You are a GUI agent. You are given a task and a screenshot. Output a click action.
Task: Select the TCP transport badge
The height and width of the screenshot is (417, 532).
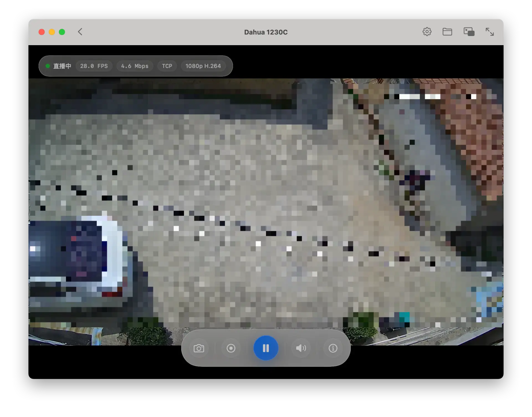pyautogui.click(x=167, y=66)
